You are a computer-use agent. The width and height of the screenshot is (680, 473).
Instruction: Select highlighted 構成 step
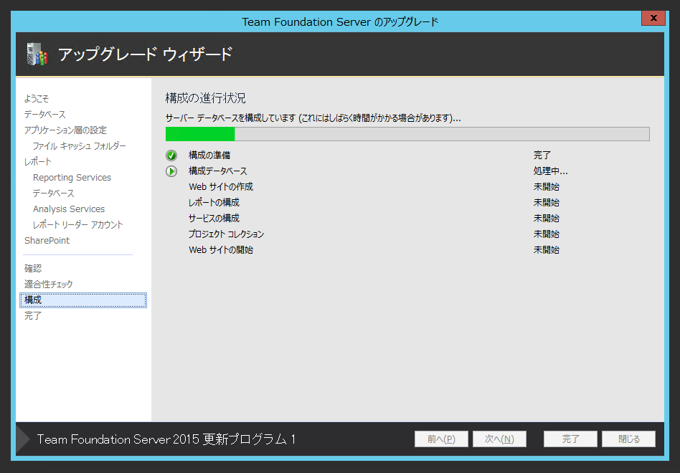(x=83, y=300)
